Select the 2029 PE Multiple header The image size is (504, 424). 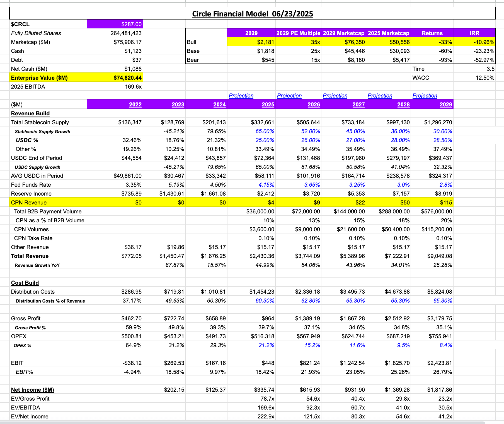tap(298, 33)
